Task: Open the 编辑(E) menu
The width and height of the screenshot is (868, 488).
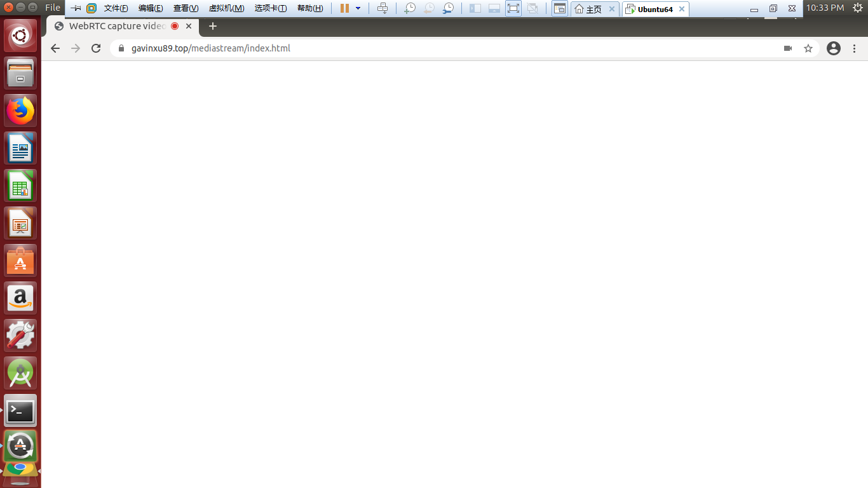Action: pyautogui.click(x=151, y=8)
